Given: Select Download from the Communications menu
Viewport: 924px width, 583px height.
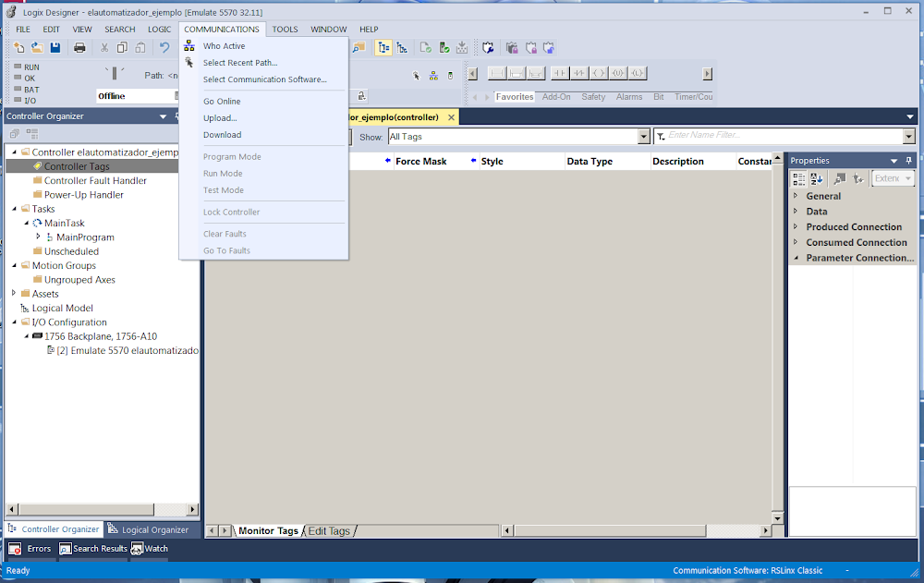Looking at the screenshot, I should tap(224, 134).
